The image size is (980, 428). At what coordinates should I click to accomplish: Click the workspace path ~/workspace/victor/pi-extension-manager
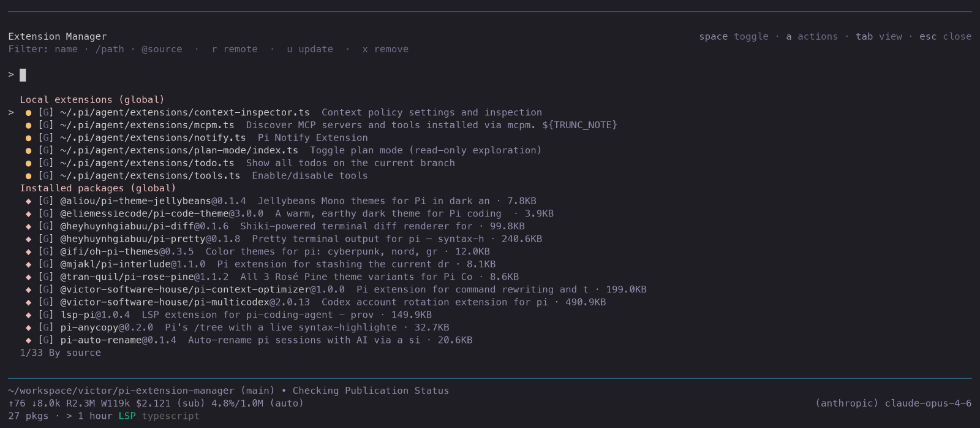click(x=121, y=391)
